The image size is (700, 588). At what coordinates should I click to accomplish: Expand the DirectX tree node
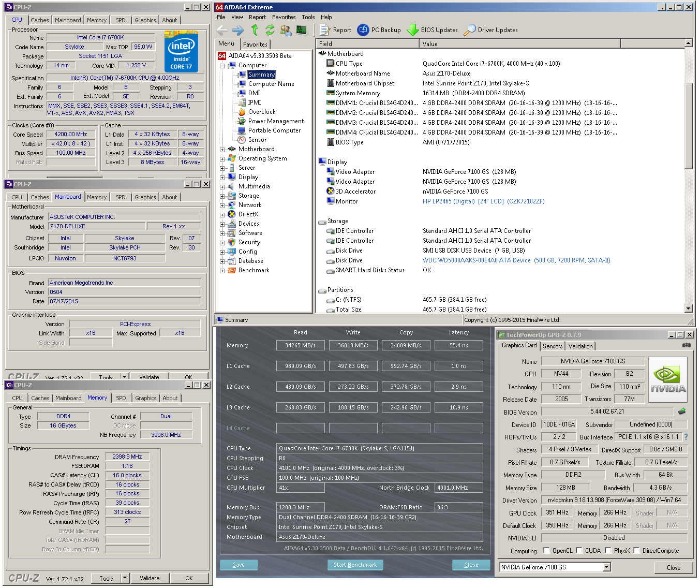222,215
